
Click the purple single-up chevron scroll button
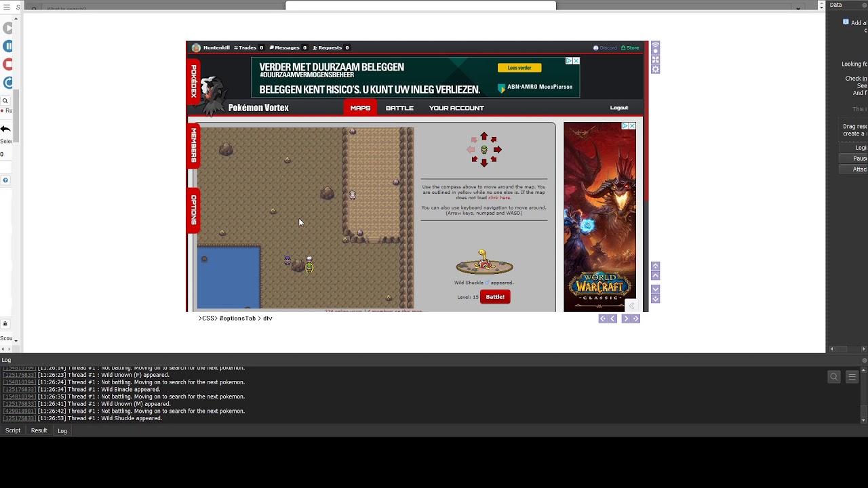pyautogui.click(x=655, y=276)
